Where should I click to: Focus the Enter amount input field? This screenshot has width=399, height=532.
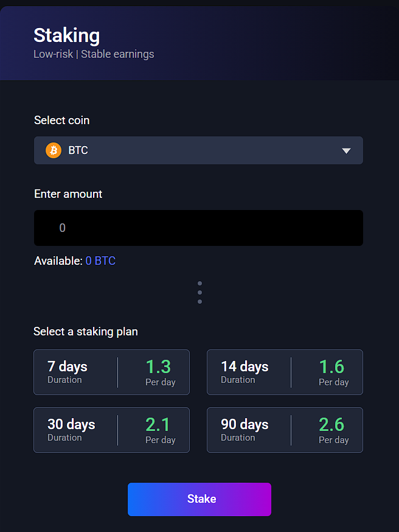(x=198, y=228)
